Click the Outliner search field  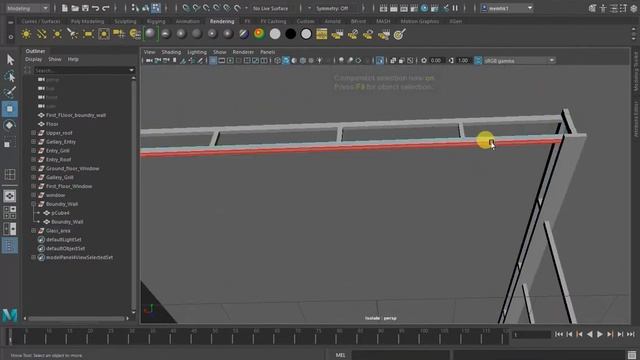(x=81, y=70)
